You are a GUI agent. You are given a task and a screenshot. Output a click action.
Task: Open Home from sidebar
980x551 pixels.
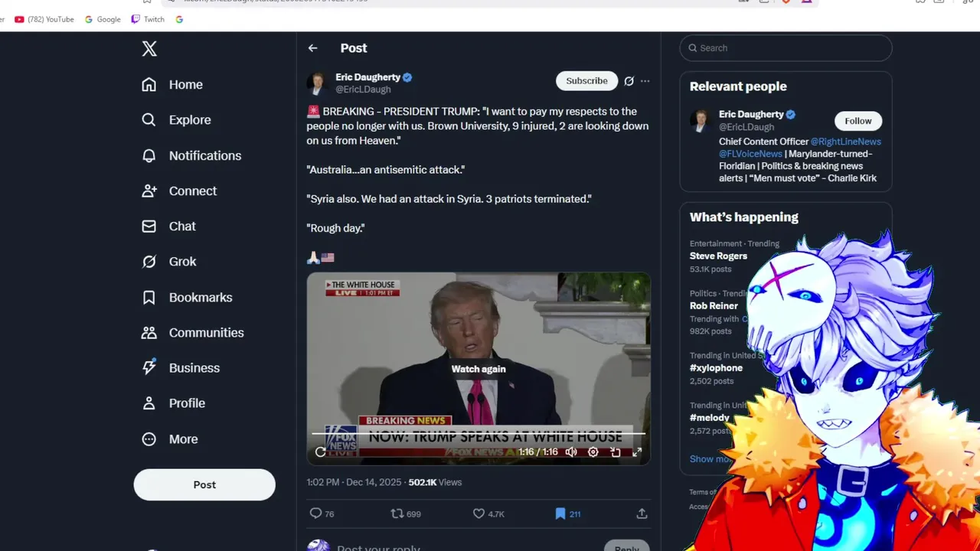(172, 84)
